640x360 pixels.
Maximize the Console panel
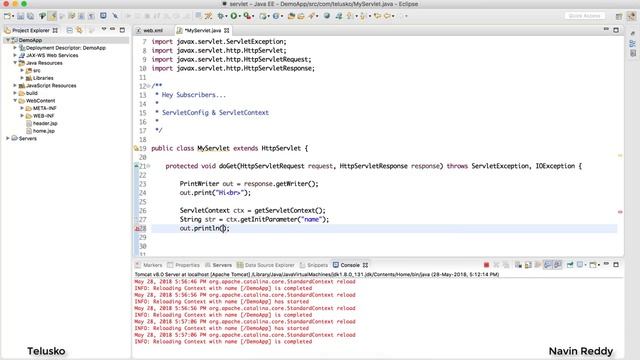point(616,264)
